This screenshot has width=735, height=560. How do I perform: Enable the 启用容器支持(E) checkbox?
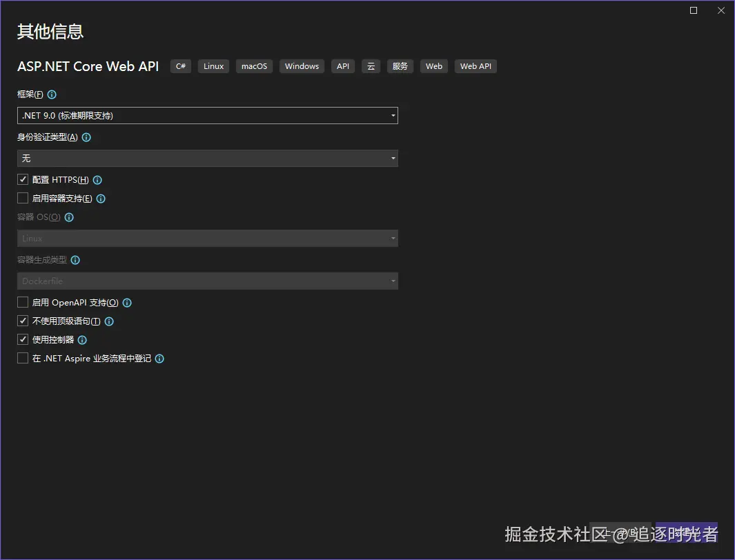pos(23,198)
